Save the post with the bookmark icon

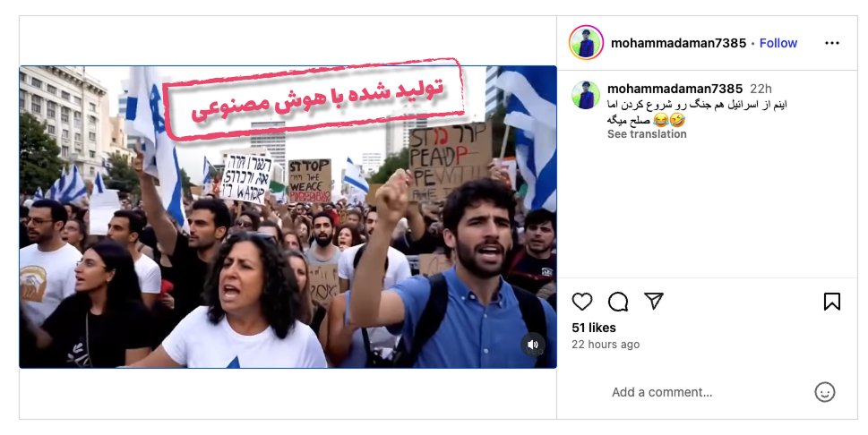pos(832,302)
